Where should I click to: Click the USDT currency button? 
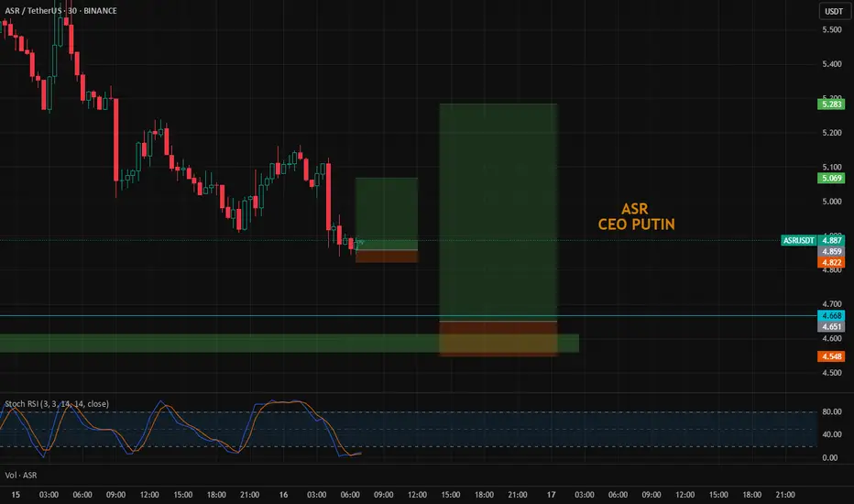click(834, 11)
